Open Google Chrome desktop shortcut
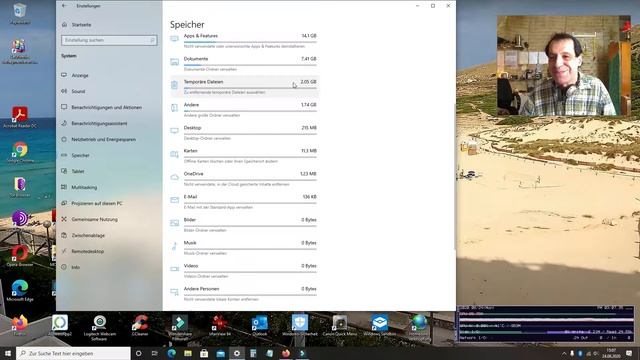Image resolution: width=640 pixels, height=360 pixels. [20, 152]
